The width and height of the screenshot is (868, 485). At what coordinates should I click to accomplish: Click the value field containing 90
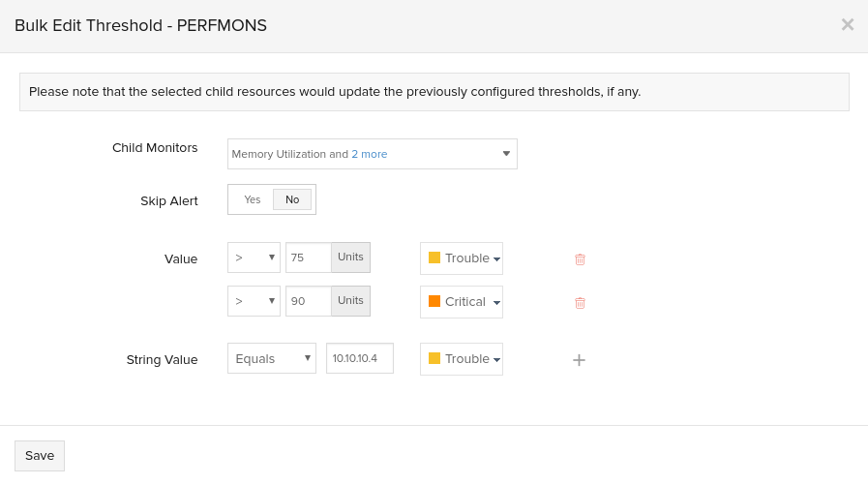point(309,301)
